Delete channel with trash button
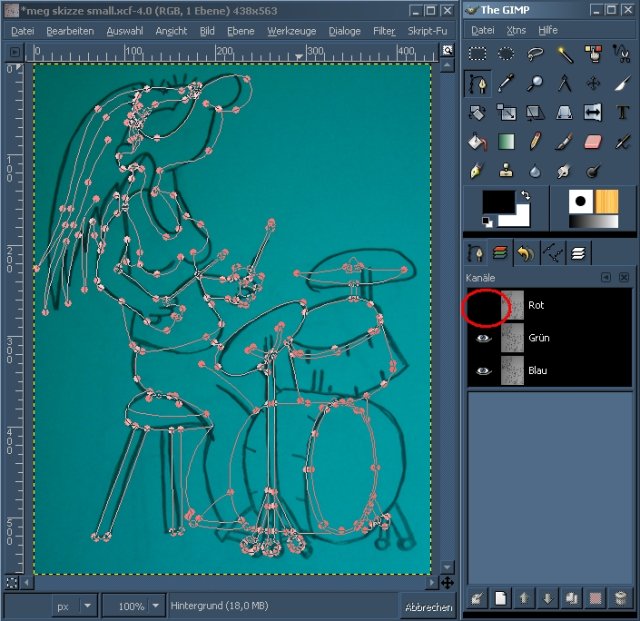Image resolution: width=640 pixels, height=621 pixels. 620,599
